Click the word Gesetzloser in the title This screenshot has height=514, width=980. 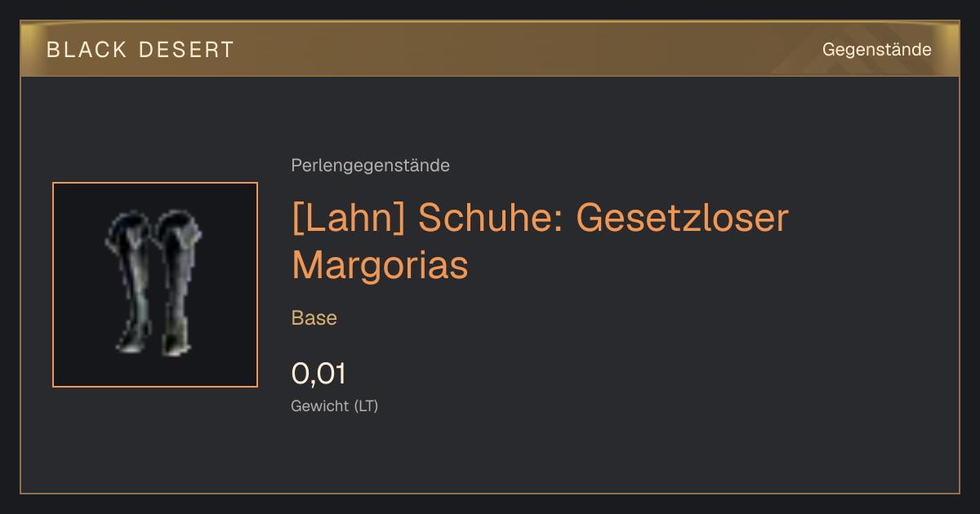pyautogui.click(x=682, y=218)
